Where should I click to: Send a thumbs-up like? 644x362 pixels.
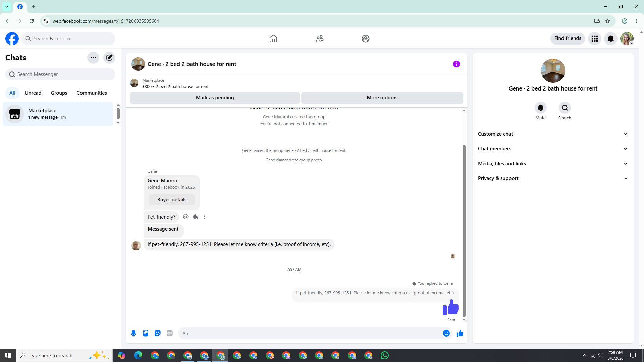(x=460, y=333)
